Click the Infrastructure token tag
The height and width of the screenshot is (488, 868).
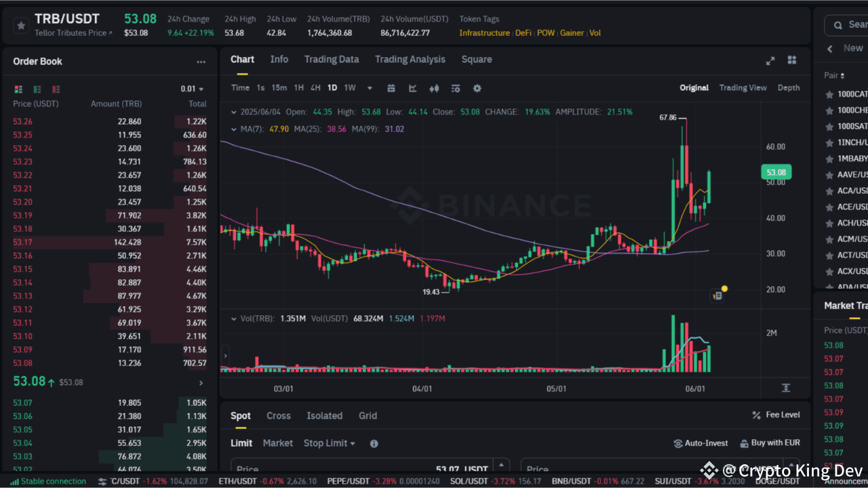pos(484,33)
